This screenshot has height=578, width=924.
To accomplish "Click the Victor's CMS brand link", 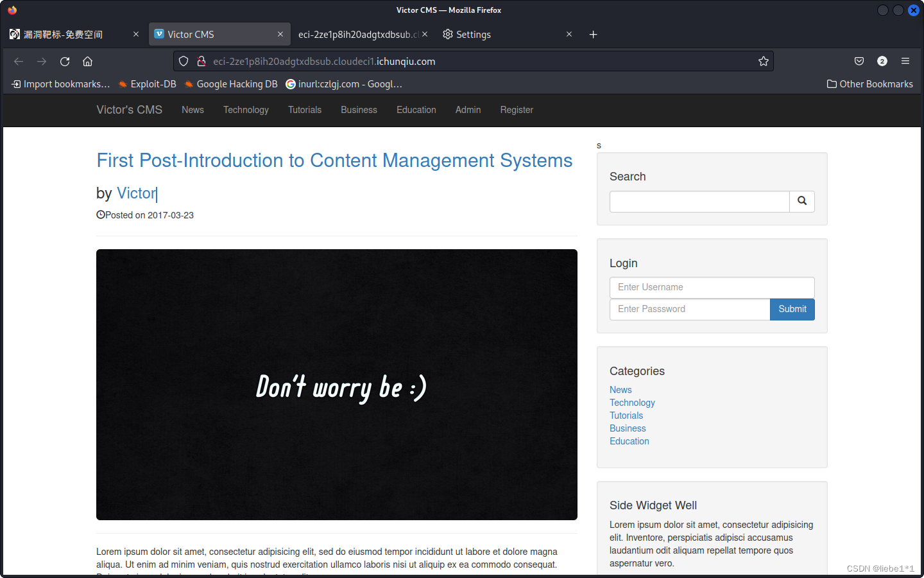I will (x=130, y=110).
